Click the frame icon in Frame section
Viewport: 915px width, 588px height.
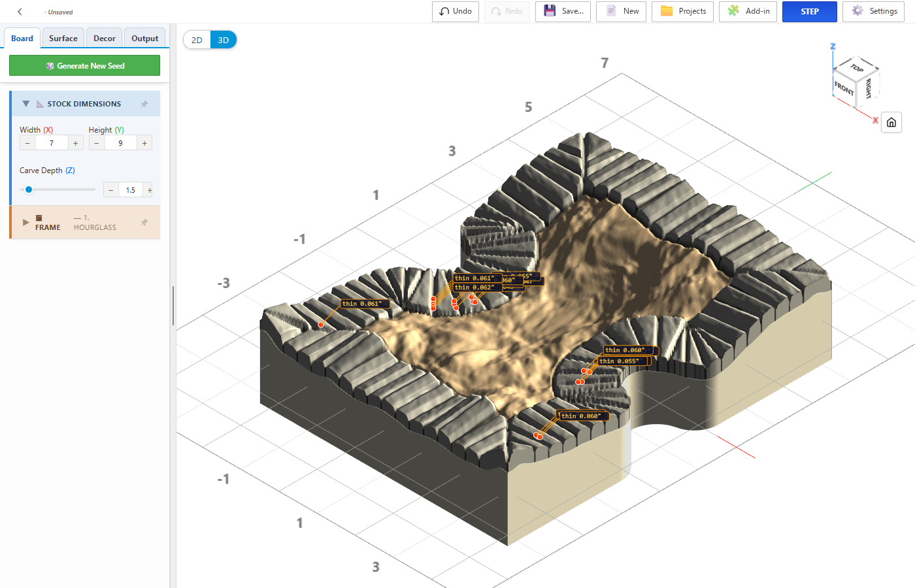pyautogui.click(x=39, y=218)
